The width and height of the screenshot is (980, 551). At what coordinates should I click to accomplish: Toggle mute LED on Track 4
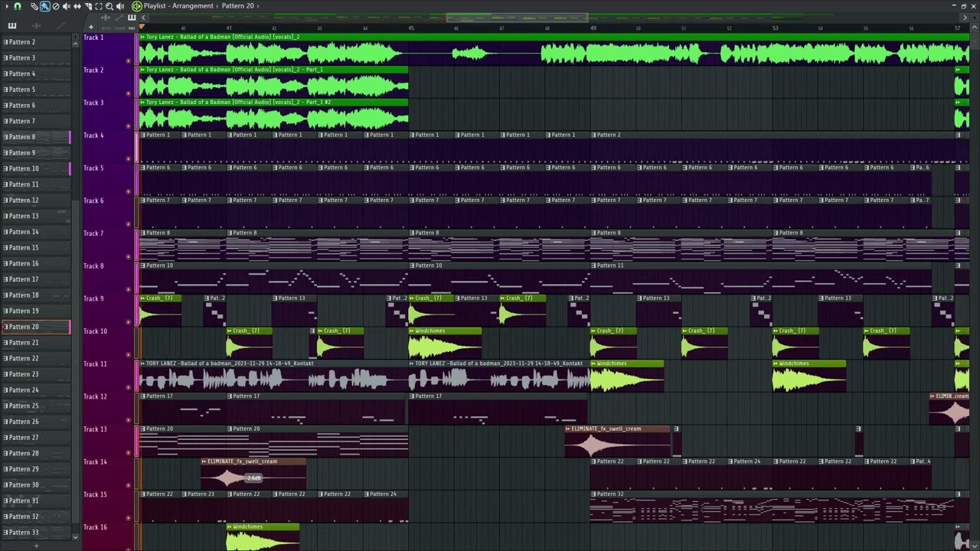click(x=129, y=159)
